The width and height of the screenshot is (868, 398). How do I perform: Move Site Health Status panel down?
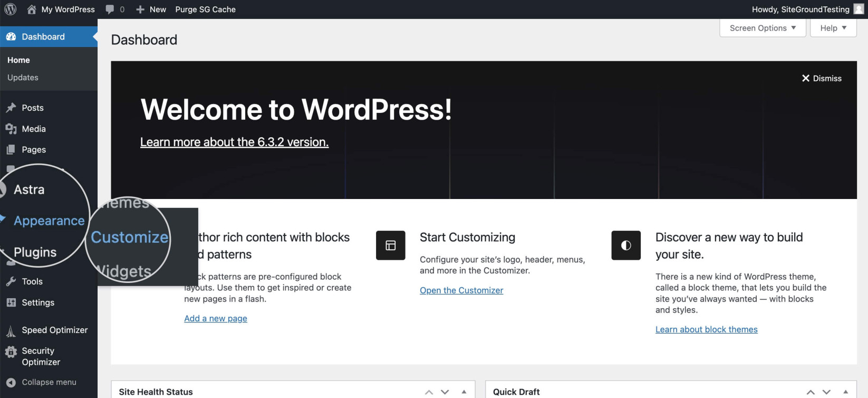coord(445,392)
